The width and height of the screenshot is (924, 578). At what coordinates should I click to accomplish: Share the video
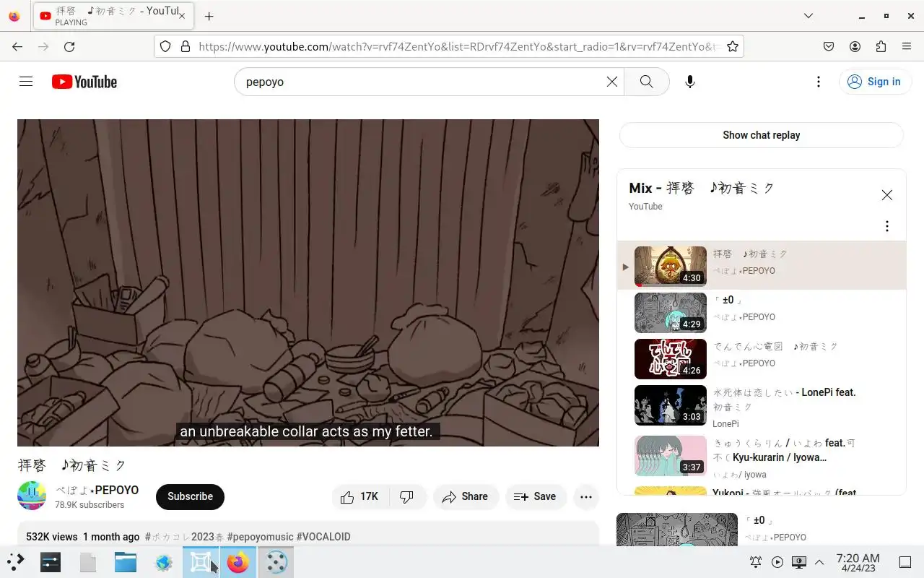click(x=466, y=496)
